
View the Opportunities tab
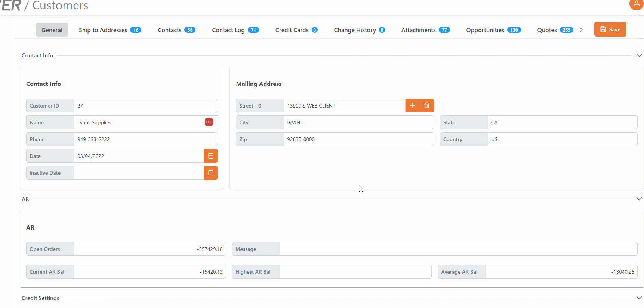[493, 30]
